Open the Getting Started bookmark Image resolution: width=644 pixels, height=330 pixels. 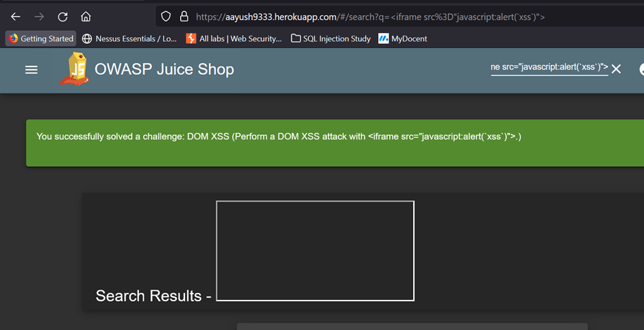(40, 38)
